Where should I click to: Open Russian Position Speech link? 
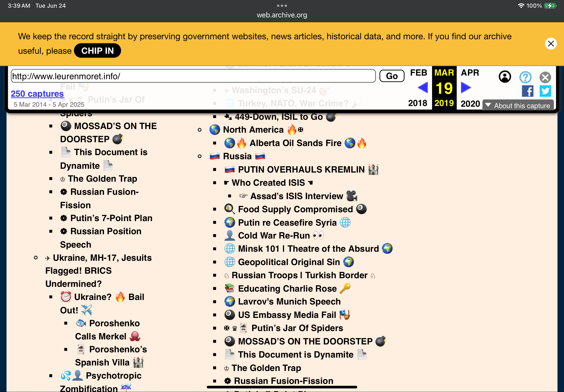(x=101, y=238)
